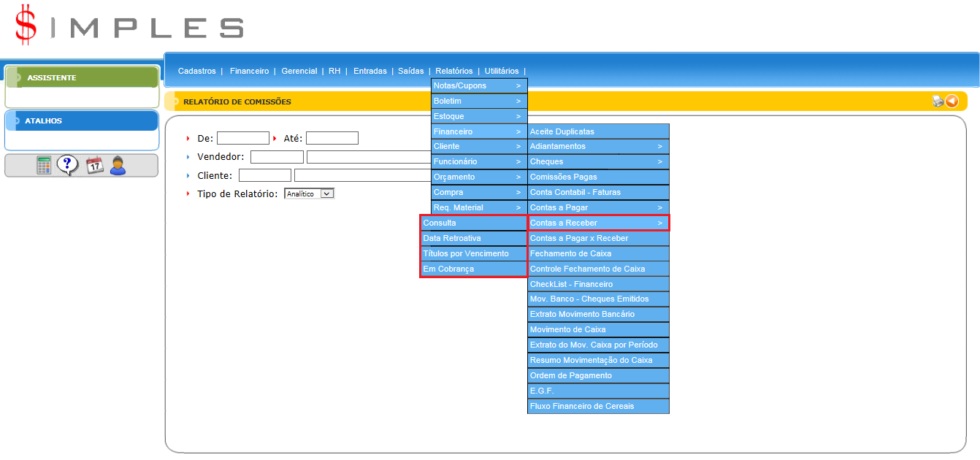Expand the Assistente panel
The image size is (980, 460).
(x=82, y=77)
